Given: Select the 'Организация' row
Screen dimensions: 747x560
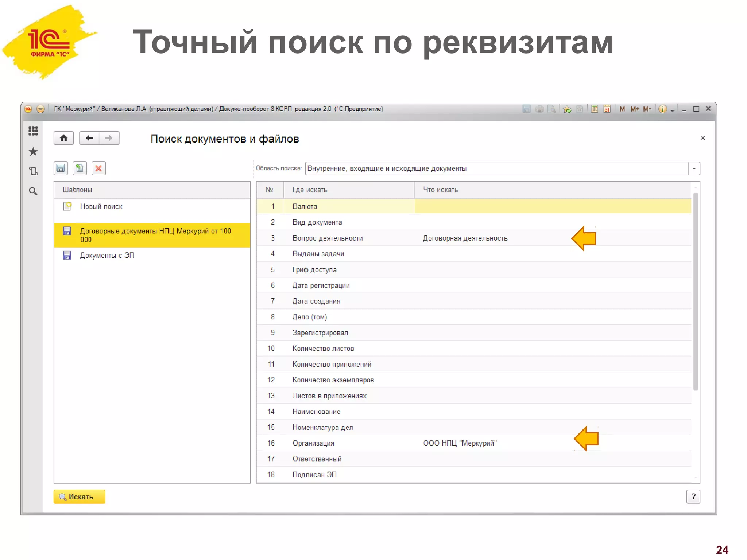Looking at the screenshot, I should pos(474,443).
